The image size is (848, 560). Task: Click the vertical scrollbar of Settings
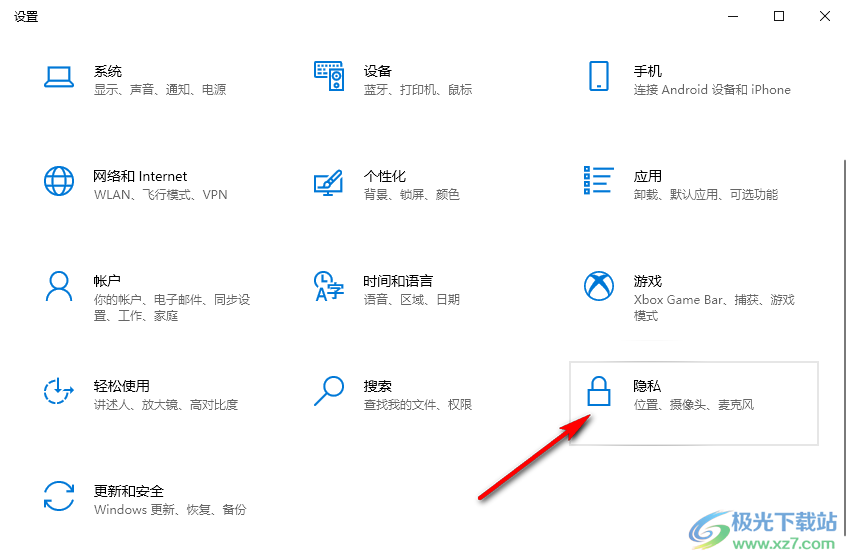(844, 346)
